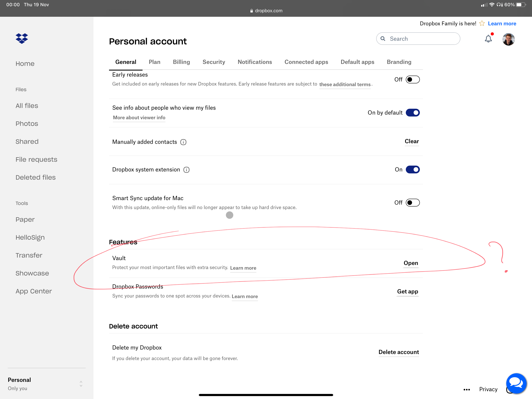Image resolution: width=532 pixels, height=399 pixels.
Task: Click Open button for Vault feature
Action: pos(410,263)
